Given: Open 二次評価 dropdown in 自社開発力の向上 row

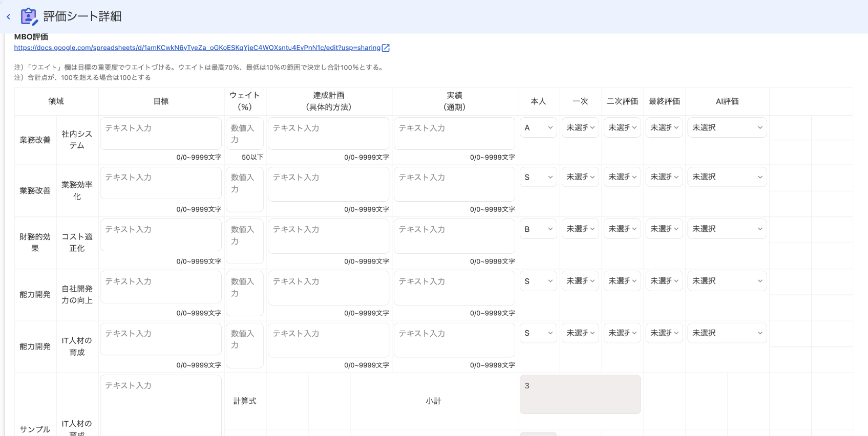Looking at the screenshot, I should (x=622, y=281).
